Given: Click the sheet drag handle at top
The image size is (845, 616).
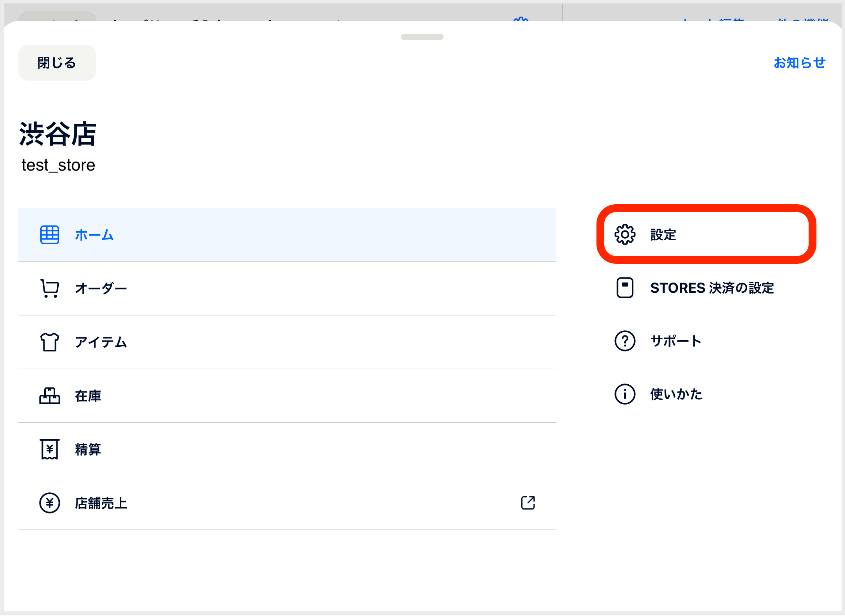Looking at the screenshot, I should point(422,37).
